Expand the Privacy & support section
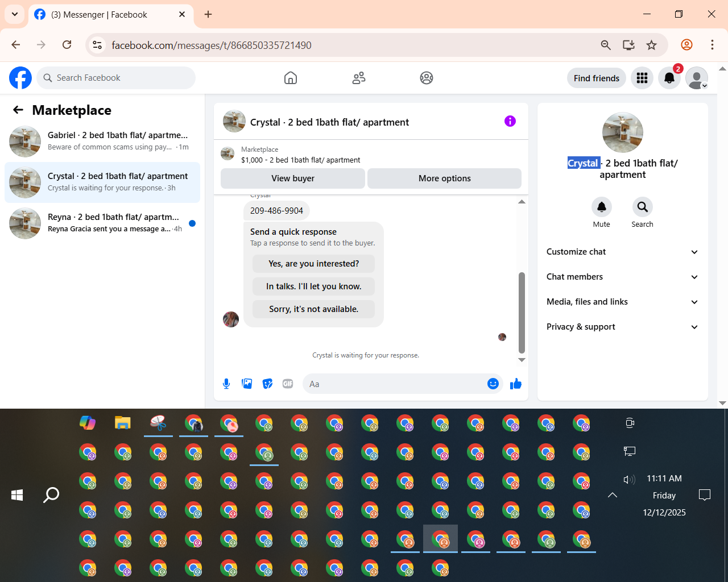 [622, 327]
